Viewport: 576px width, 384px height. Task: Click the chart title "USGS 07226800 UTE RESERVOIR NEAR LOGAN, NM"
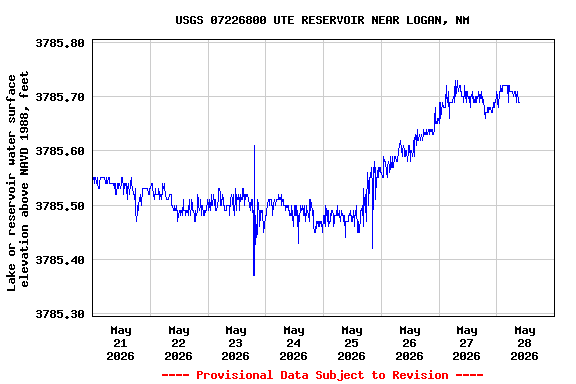pos(322,20)
